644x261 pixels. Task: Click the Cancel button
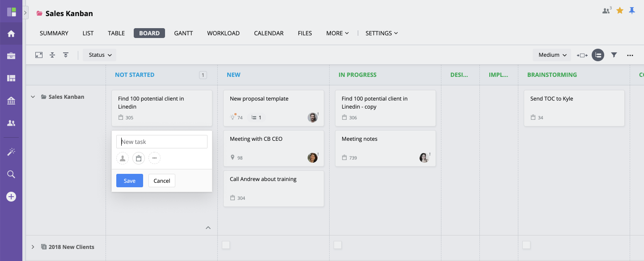click(162, 181)
